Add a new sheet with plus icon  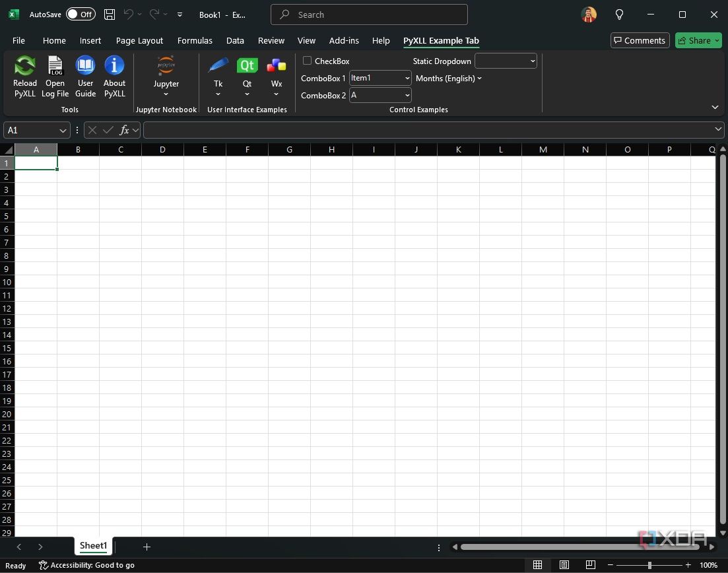147,547
